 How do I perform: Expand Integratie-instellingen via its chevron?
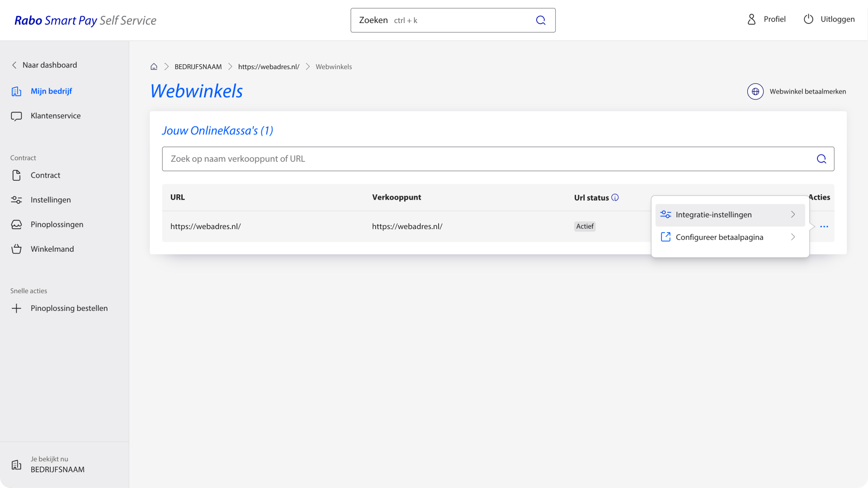[793, 215]
